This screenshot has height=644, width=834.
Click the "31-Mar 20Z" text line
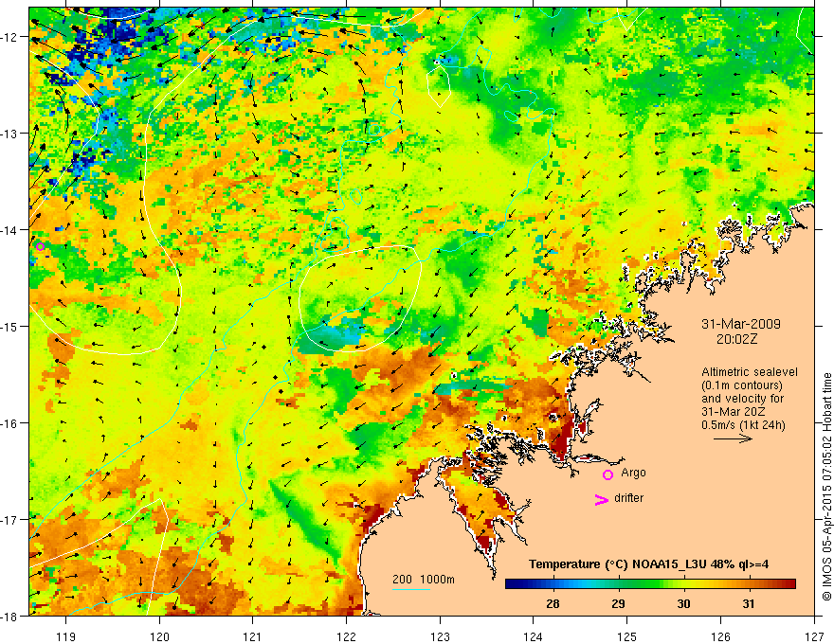point(734,412)
